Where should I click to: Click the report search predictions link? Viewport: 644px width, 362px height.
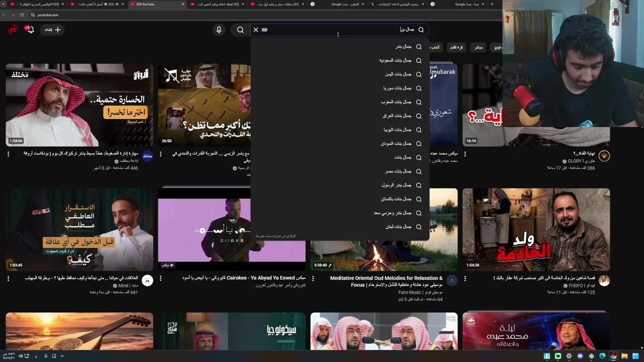276,236
